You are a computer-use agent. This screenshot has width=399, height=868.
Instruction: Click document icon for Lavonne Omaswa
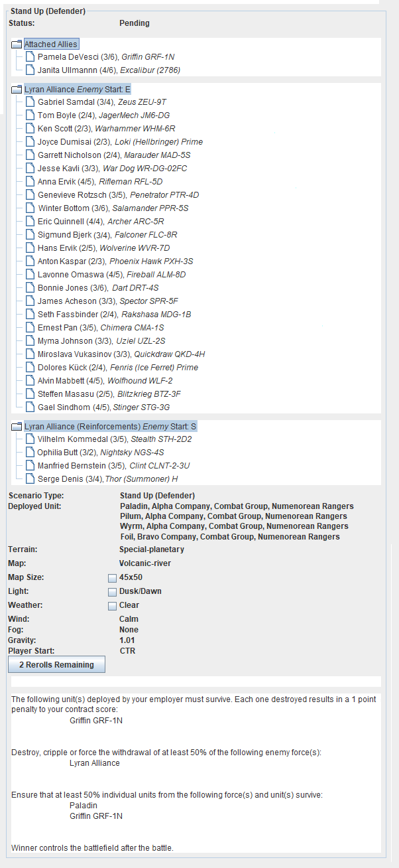pyautogui.click(x=30, y=275)
